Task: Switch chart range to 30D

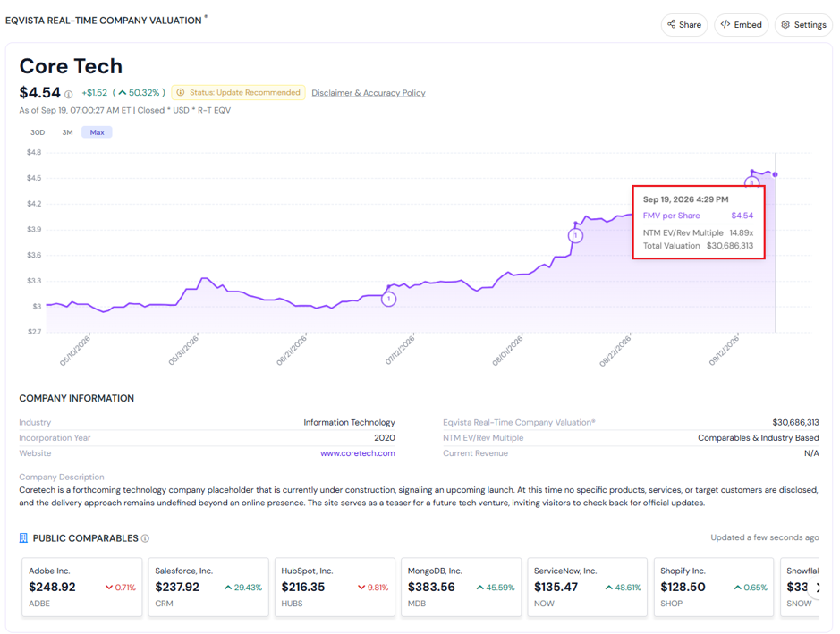Action: pyautogui.click(x=38, y=132)
